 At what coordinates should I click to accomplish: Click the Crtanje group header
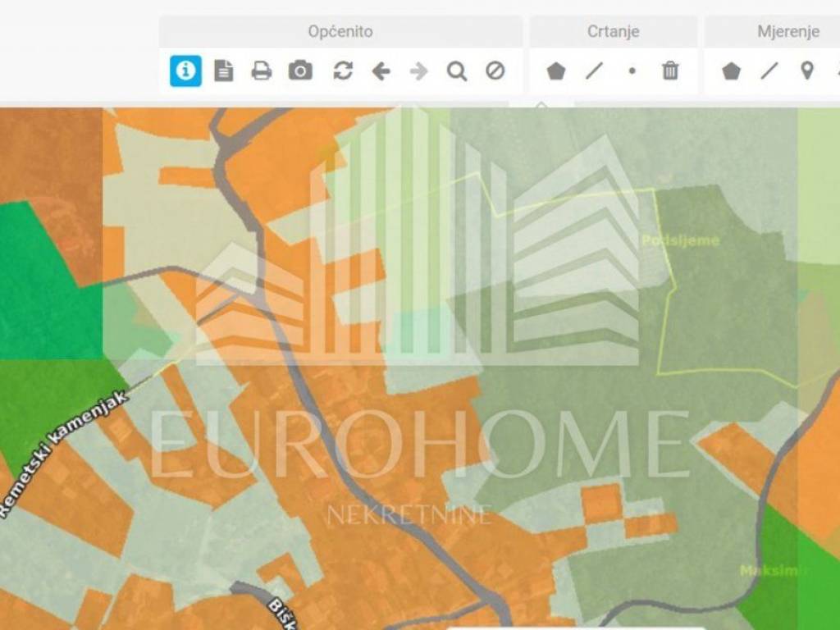613,32
